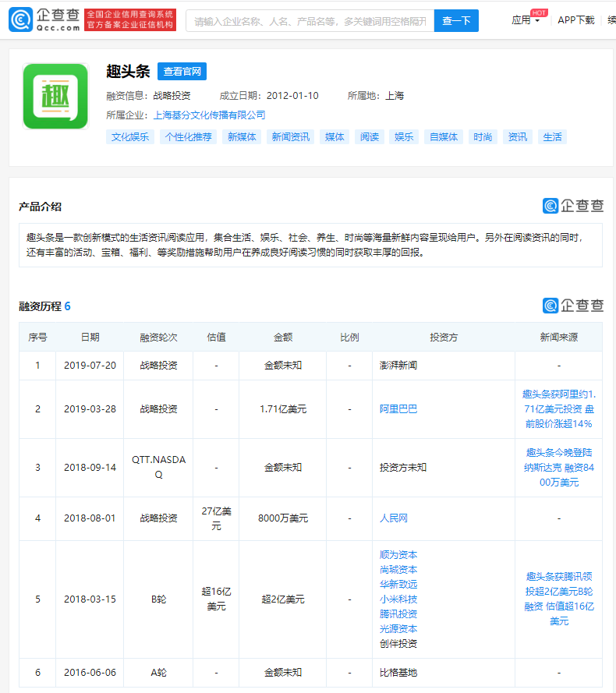Open investor 顺为资本 link
This screenshot has height=693, width=616.
pyautogui.click(x=398, y=555)
